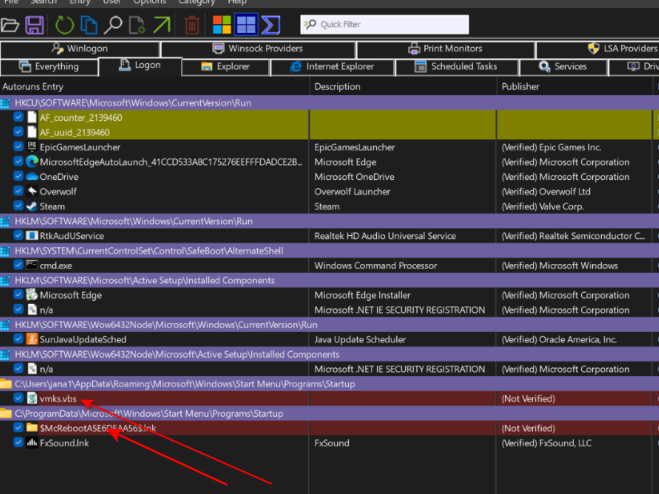This screenshot has height=494, width=659.
Task: Disable the $McReboot lnk entry checkbox
Action: (18, 428)
